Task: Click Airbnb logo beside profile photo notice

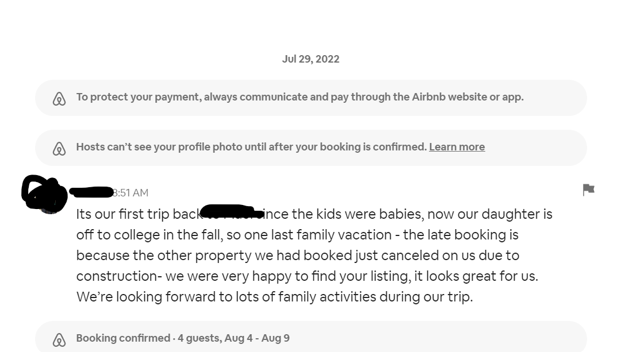Action: [59, 149]
